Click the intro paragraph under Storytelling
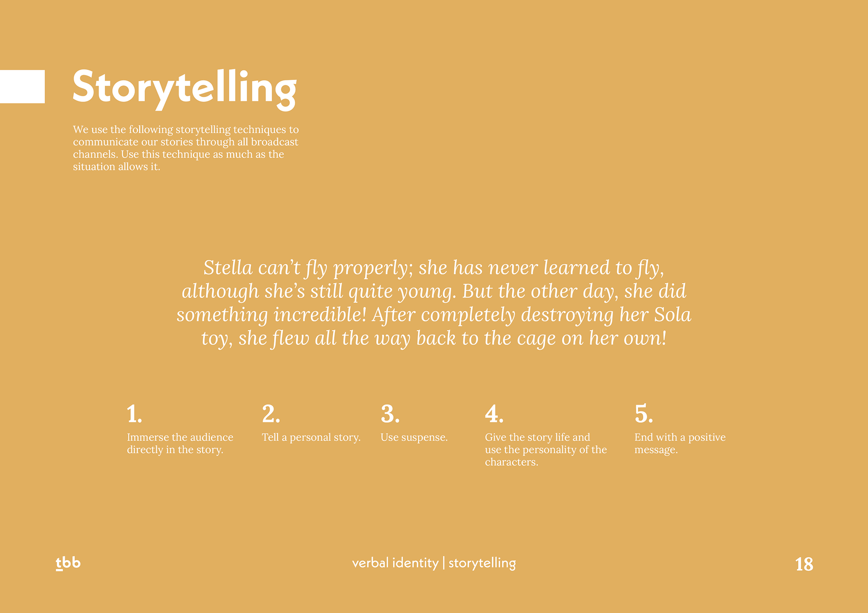 pyautogui.click(x=186, y=148)
